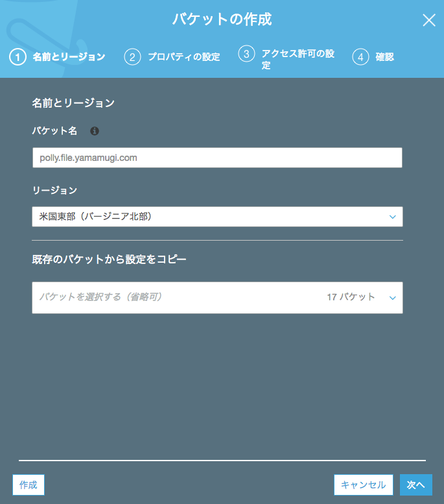The image size is (444, 504).
Task: Click the copy-settings bucket dropdown chevron
Action: (392, 298)
